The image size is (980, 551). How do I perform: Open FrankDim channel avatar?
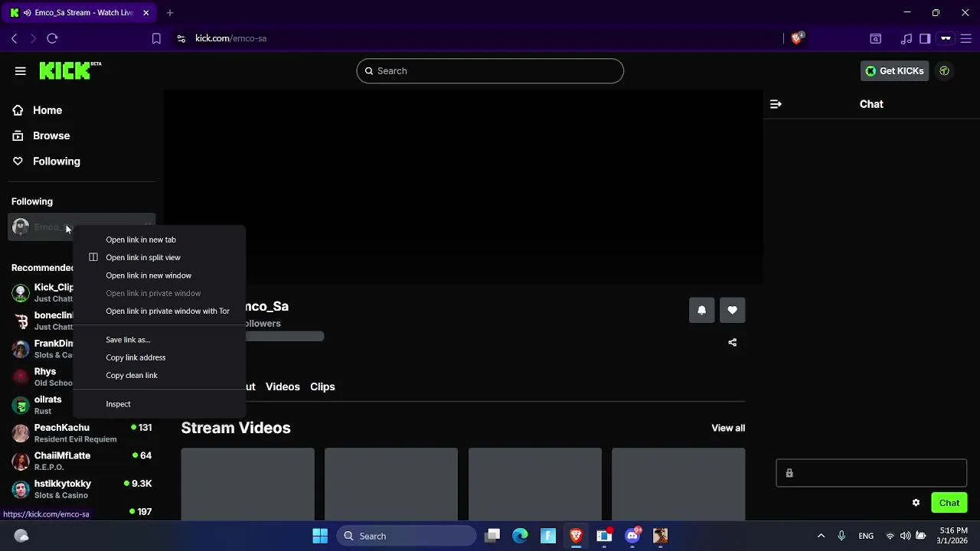21,349
